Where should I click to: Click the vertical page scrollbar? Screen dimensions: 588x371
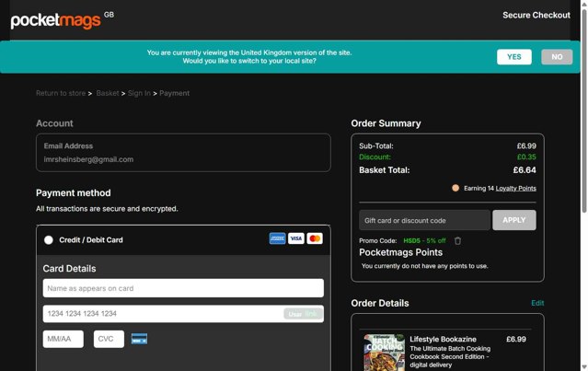[584, 112]
